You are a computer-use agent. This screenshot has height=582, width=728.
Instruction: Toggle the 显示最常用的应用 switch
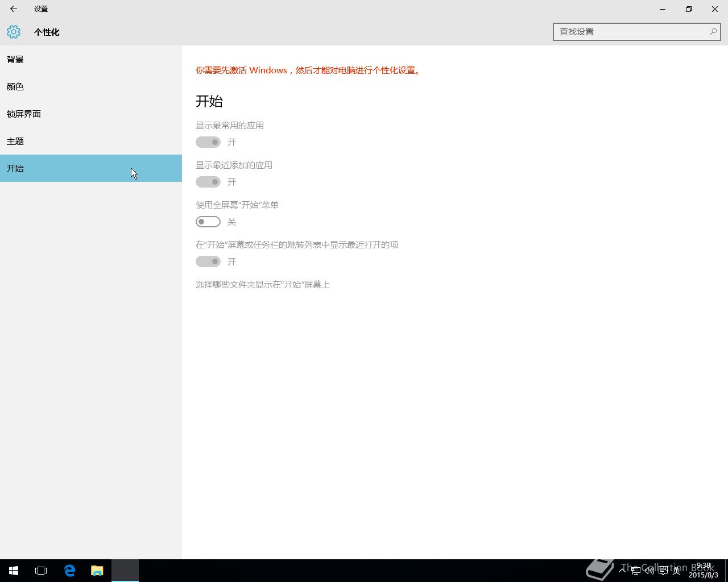208,142
